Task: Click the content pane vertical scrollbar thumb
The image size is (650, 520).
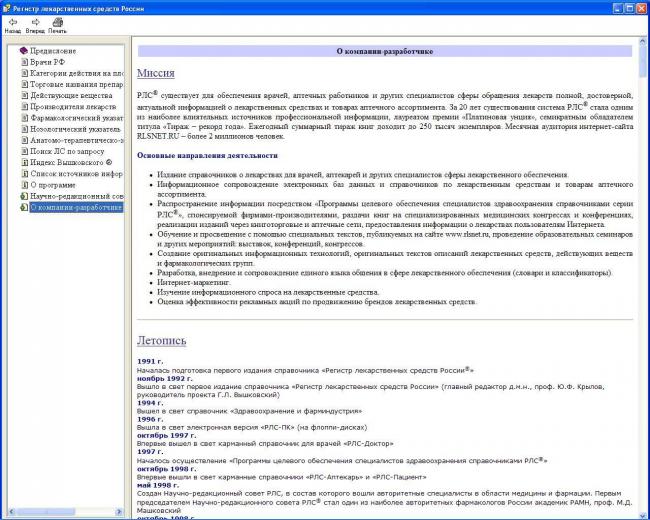Action: pyautogui.click(x=643, y=61)
